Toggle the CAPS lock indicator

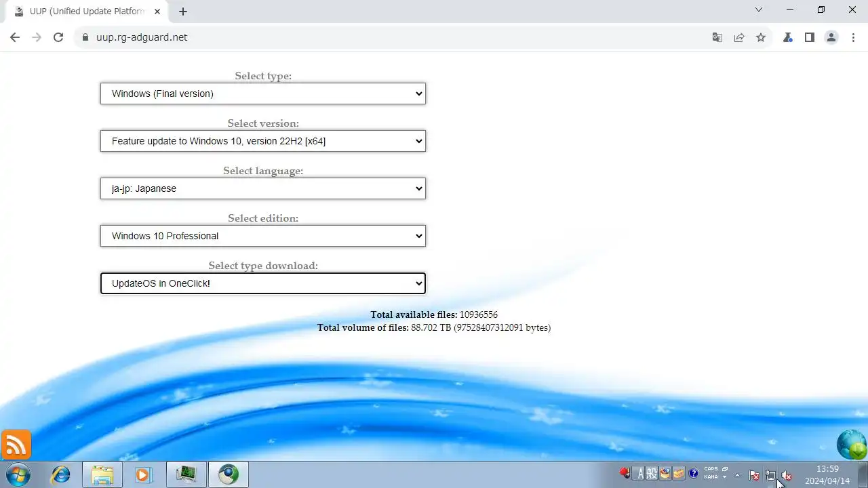711,469
